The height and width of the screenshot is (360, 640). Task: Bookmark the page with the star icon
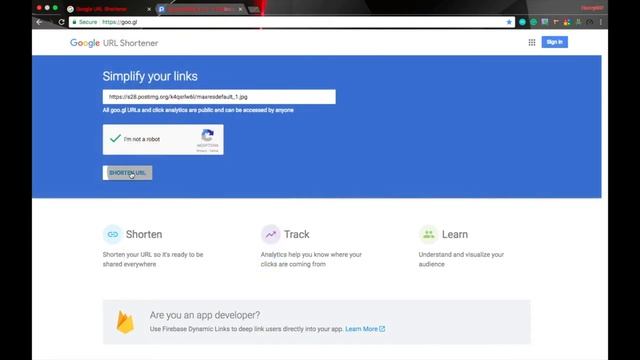pyautogui.click(x=509, y=22)
